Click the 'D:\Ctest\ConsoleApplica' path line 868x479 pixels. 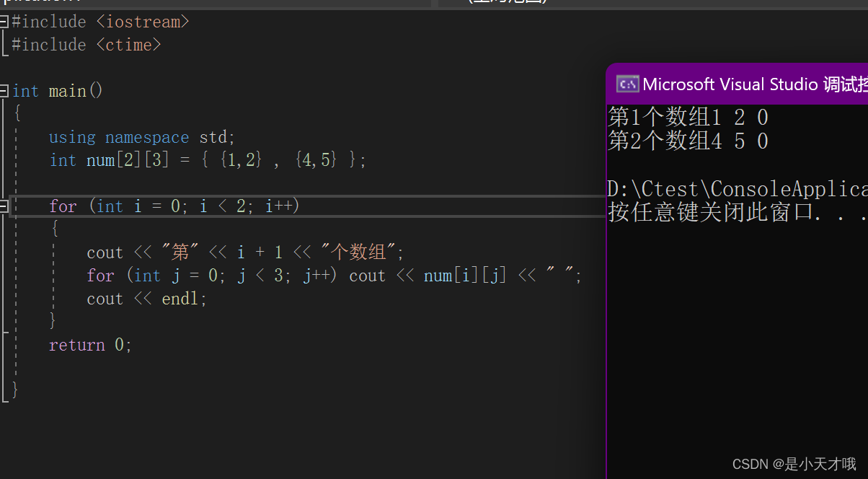[x=738, y=189]
